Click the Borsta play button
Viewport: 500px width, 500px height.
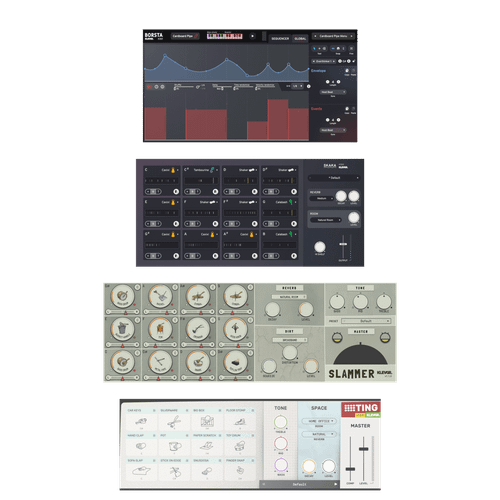tap(252, 36)
